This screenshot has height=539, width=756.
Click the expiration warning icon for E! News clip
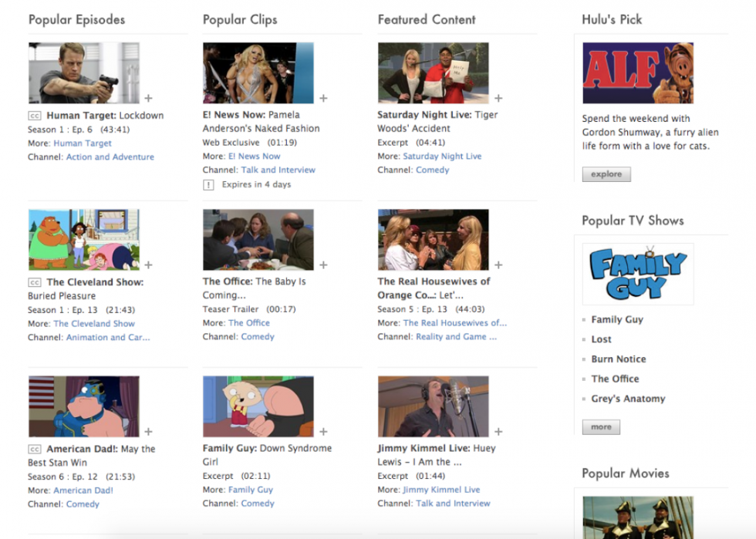208,184
